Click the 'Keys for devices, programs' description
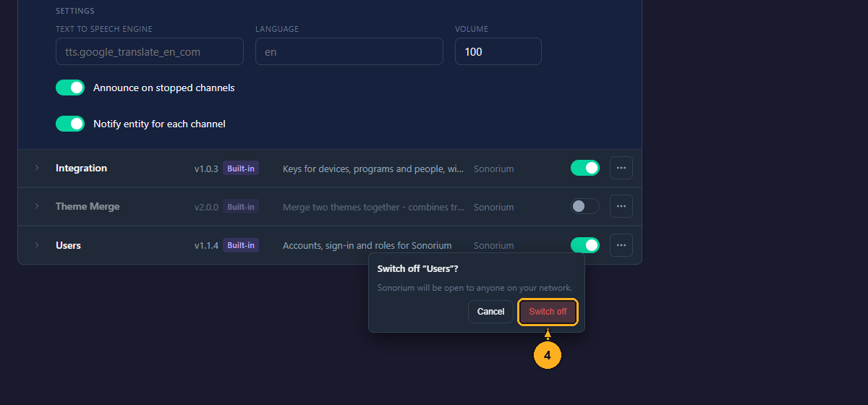 coord(373,169)
